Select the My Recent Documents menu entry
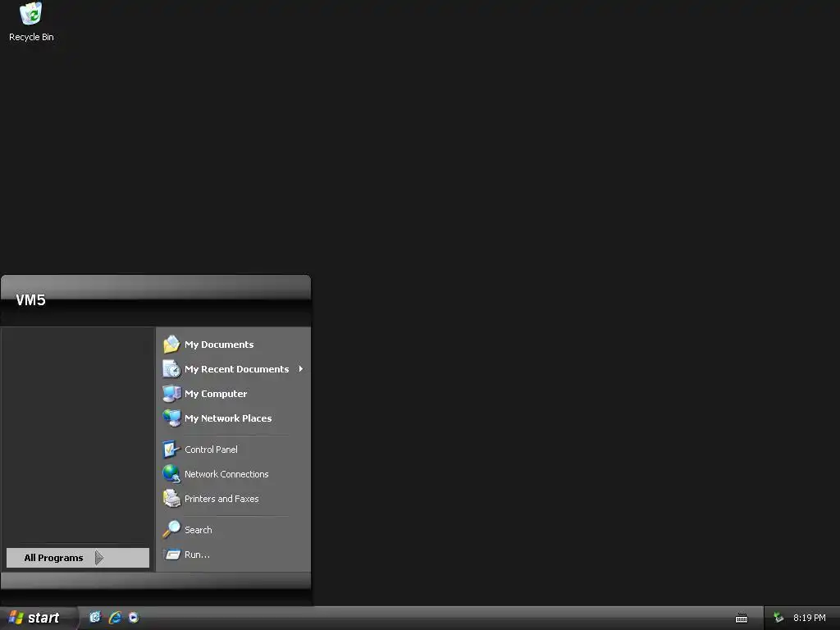 [234, 368]
